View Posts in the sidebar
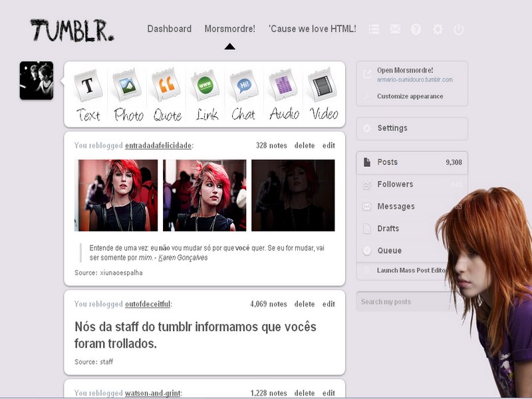532x399 pixels. 412,162
